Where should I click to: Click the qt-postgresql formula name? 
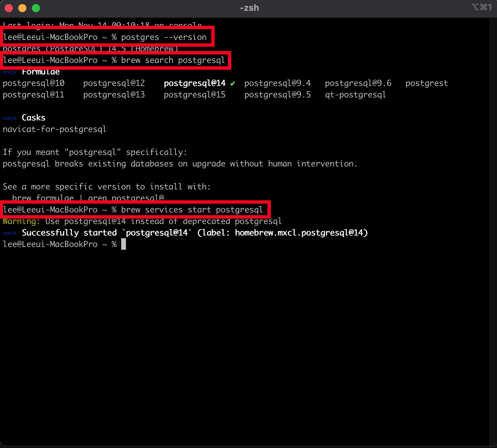(x=355, y=95)
